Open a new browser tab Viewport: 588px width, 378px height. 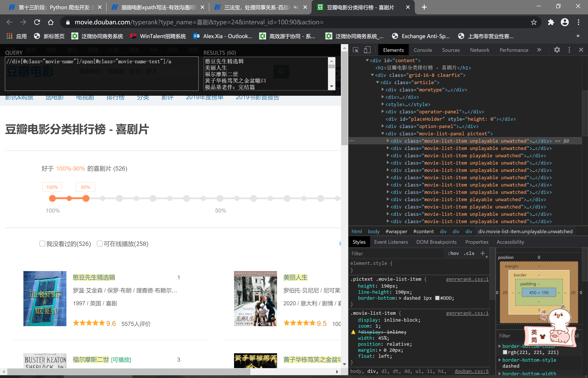tap(424, 7)
